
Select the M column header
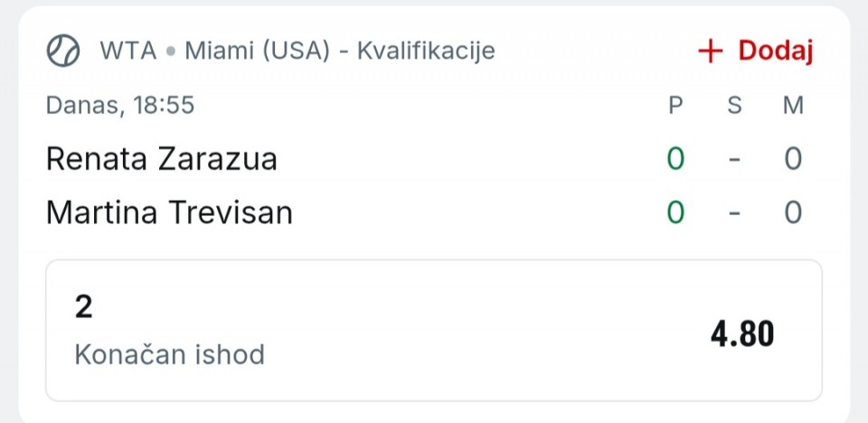tap(793, 106)
